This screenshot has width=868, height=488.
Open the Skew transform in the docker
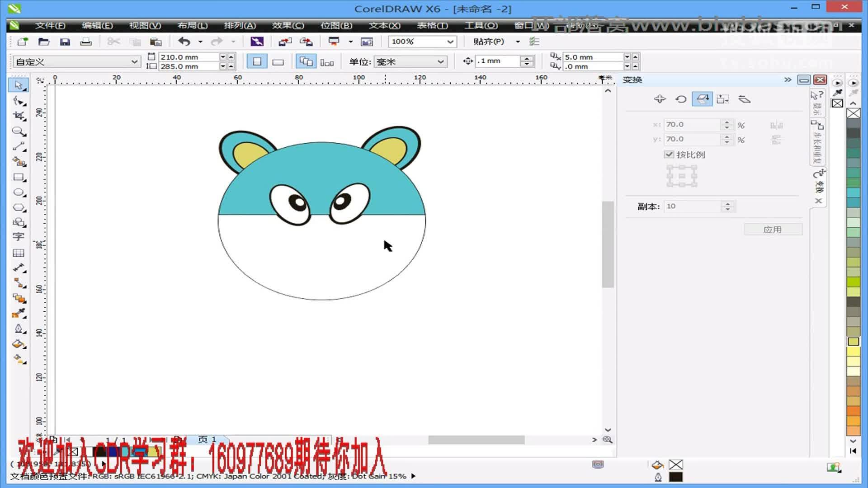745,99
